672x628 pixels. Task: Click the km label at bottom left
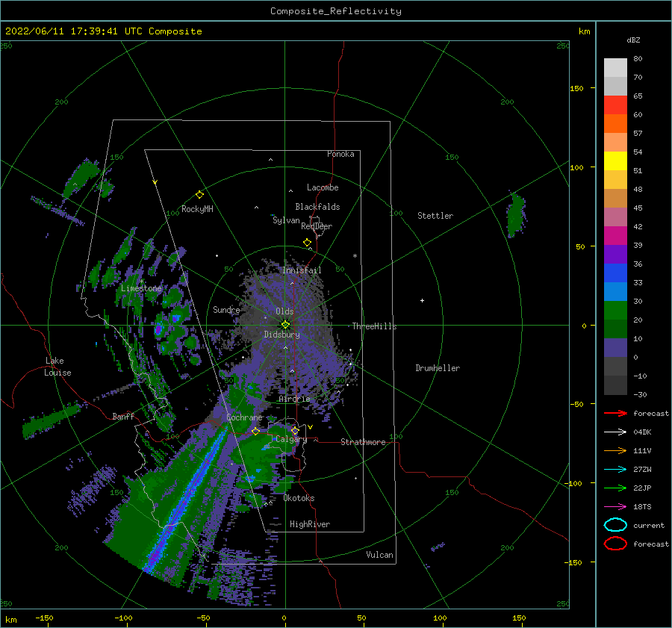(x=10, y=620)
